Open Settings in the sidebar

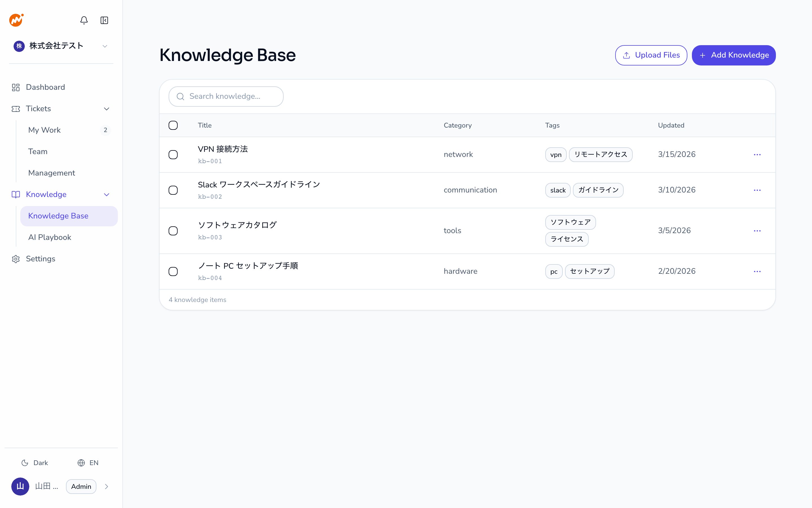[61, 259]
